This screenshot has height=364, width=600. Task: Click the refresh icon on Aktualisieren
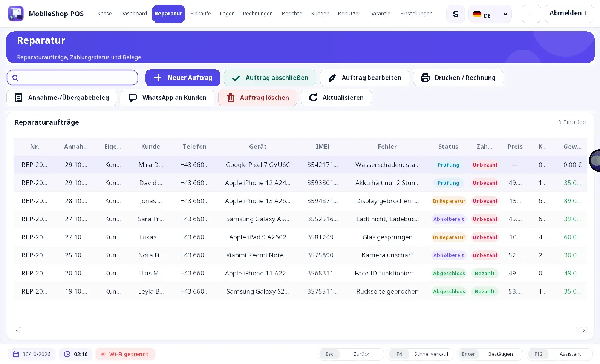313,98
